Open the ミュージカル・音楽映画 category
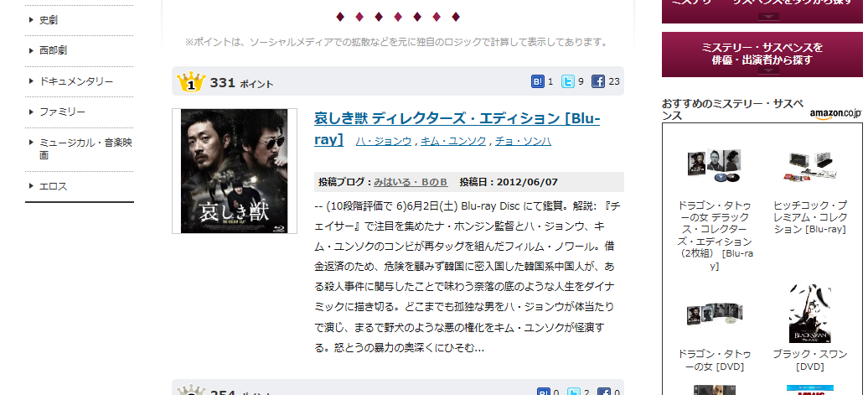This screenshot has height=395, width=868. point(85,148)
